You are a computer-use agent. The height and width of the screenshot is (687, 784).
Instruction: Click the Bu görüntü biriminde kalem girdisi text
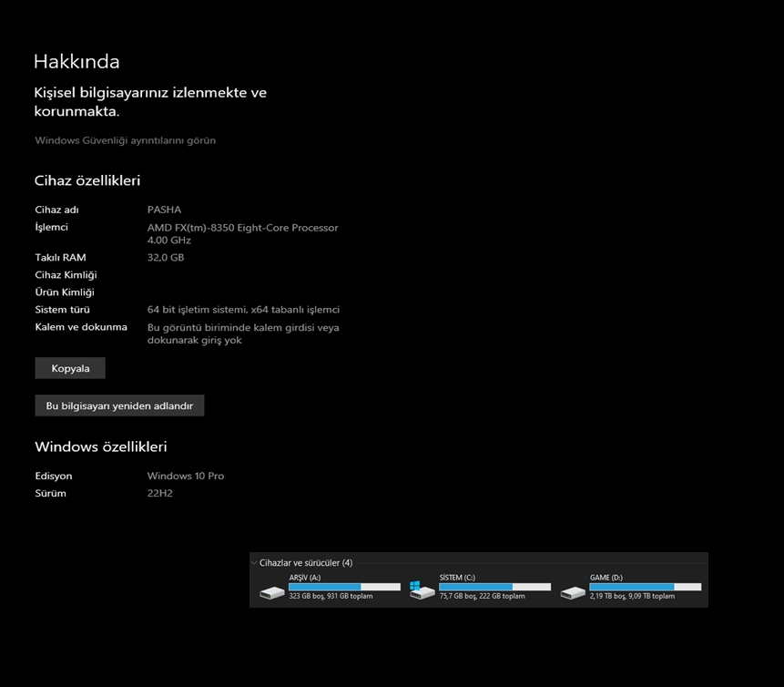(x=243, y=333)
